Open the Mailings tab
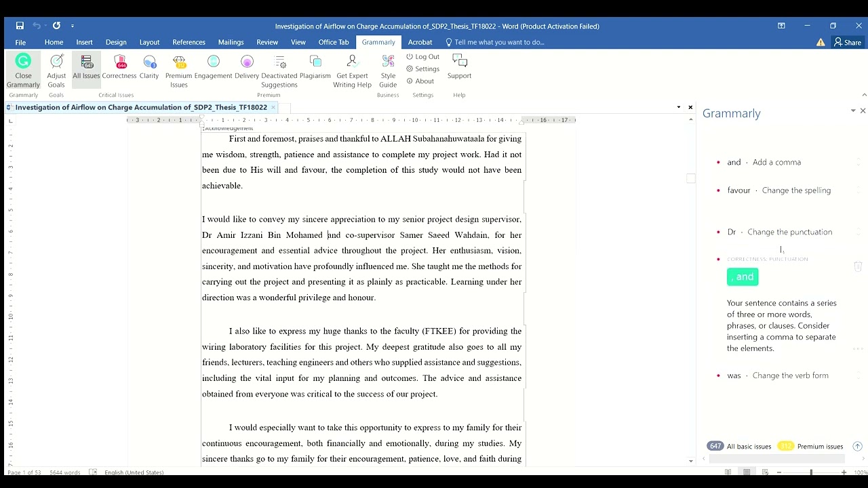Viewport: 868px width, 488px height. [231, 42]
